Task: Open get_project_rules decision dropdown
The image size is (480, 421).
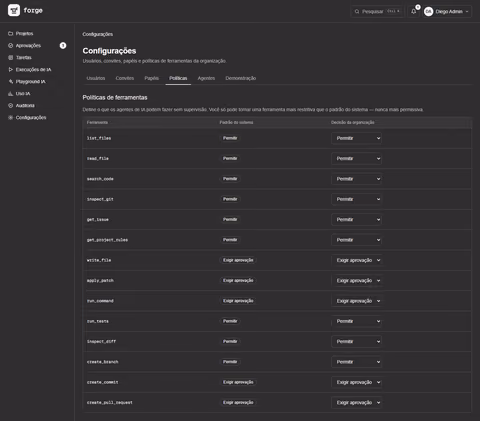Action: coord(356,240)
